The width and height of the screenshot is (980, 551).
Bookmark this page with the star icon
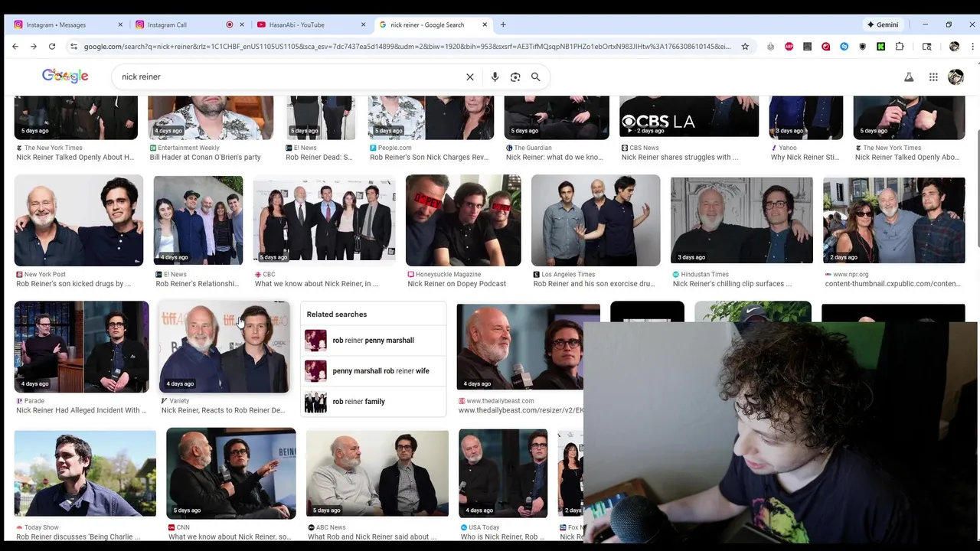(x=745, y=47)
